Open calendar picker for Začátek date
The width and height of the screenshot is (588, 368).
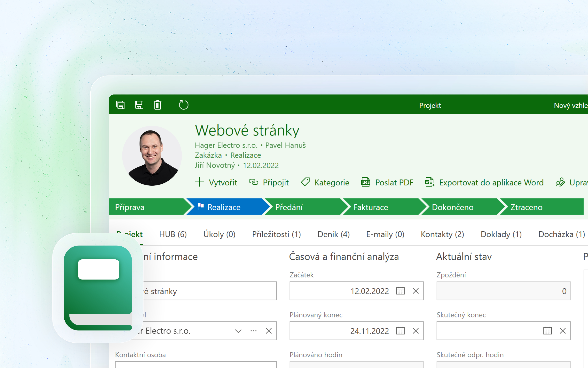[400, 291]
